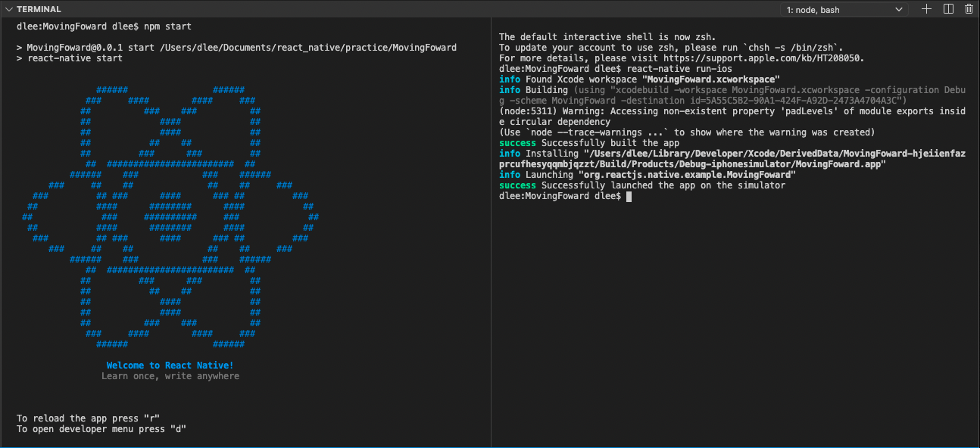This screenshot has width=980, height=448.
Task: Click 'org.reactjs.native.example.MovingFoward' bundle identifier
Action: point(687,175)
